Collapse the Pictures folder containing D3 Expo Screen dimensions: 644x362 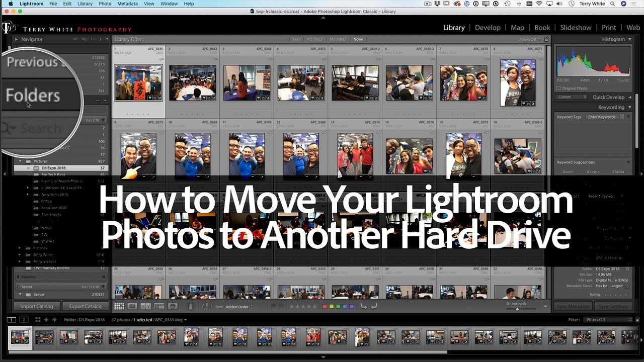tap(21, 161)
